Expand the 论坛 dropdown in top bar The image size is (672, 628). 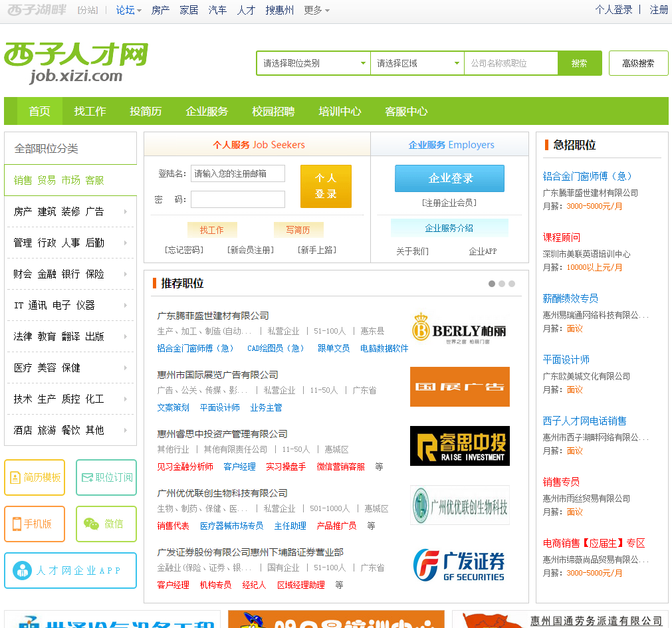click(128, 10)
